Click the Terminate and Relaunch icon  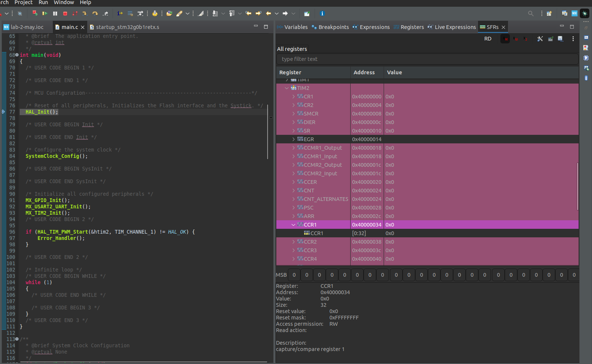[x=35, y=13]
